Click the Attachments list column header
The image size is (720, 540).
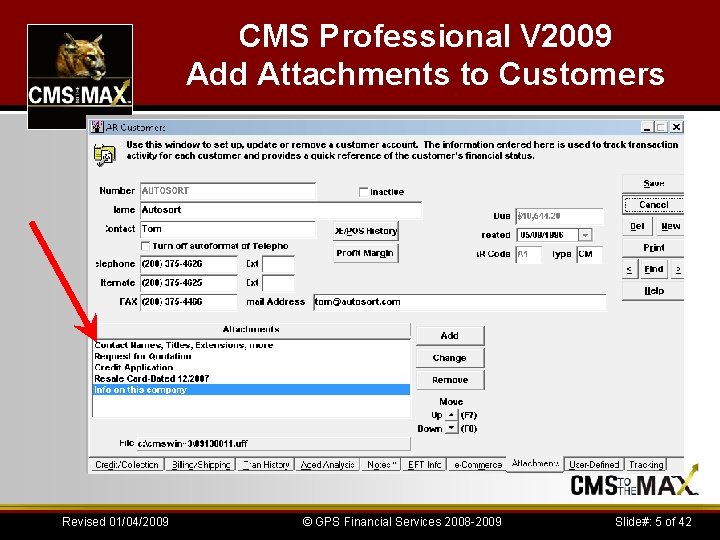[x=251, y=330]
